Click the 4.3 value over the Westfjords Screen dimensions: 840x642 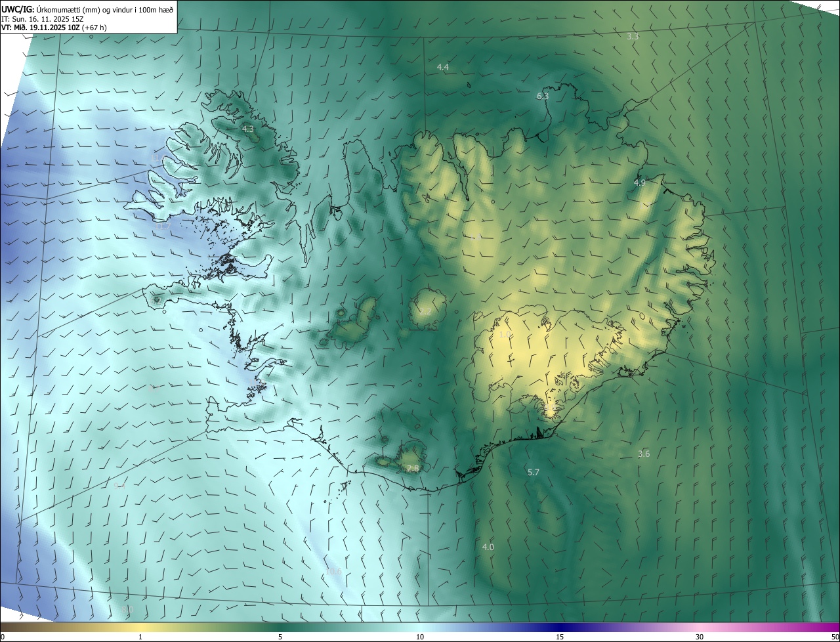[248, 129]
